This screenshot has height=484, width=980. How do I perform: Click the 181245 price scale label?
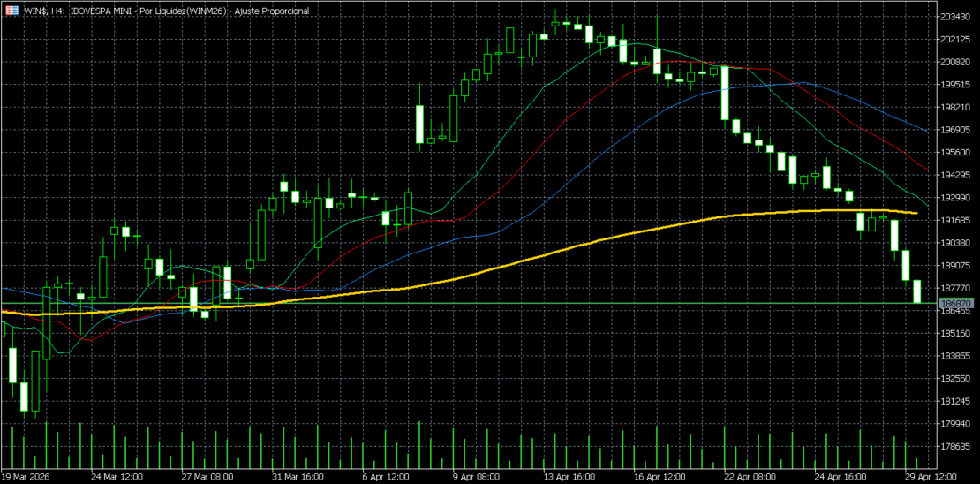click(954, 401)
